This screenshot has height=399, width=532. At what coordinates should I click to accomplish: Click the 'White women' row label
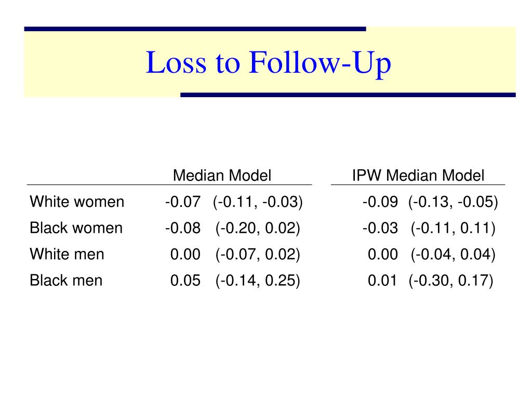click(77, 202)
